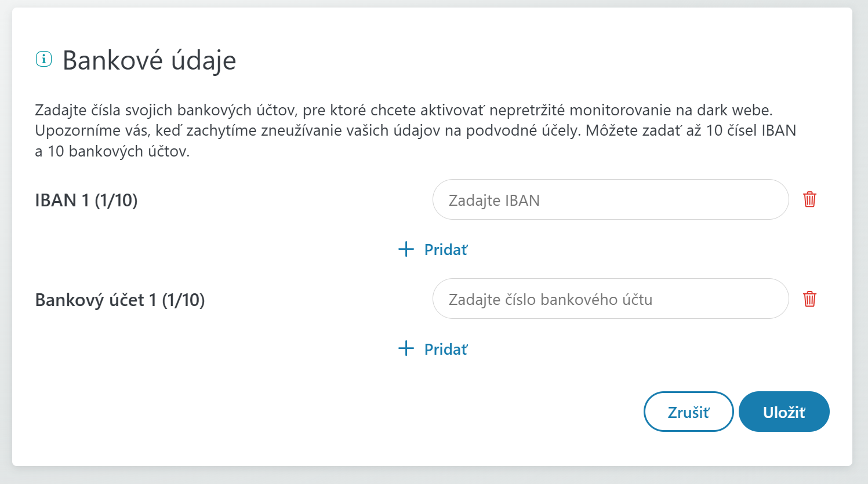Save bank details with Uložiť button
The width and height of the screenshot is (868, 484).
[784, 412]
